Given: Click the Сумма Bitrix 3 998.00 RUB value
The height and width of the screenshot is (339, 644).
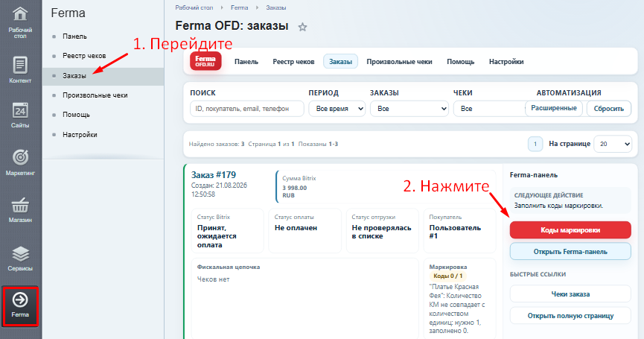Looking at the screenshot, I should pos(294,191).
